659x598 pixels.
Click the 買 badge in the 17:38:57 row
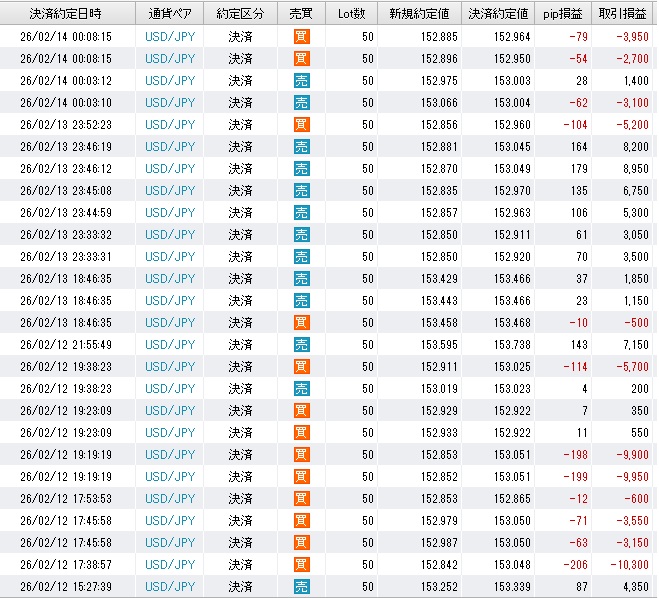301,564
